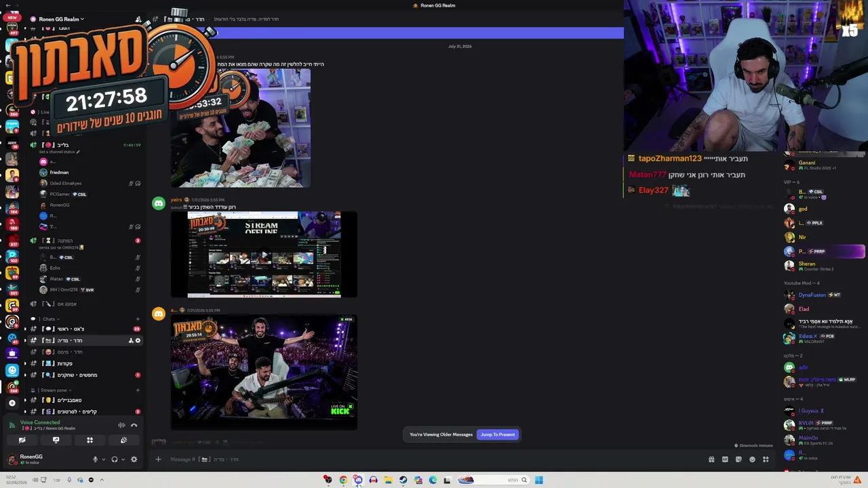
Task: Open user settings gear
Action: (x=134, y=460)
